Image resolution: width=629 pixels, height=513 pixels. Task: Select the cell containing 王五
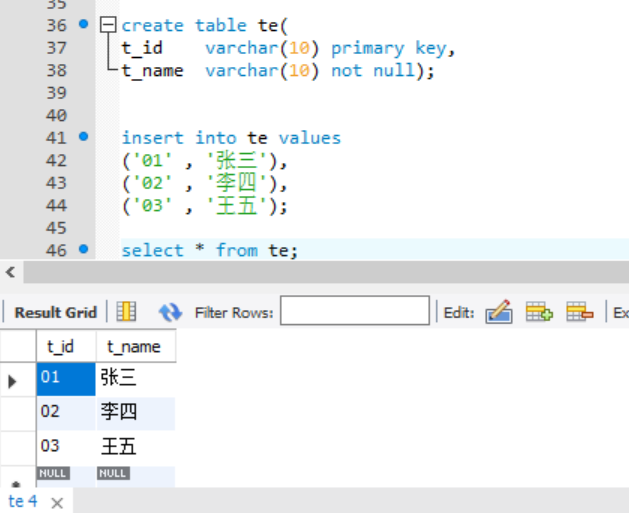pos(136,448)
